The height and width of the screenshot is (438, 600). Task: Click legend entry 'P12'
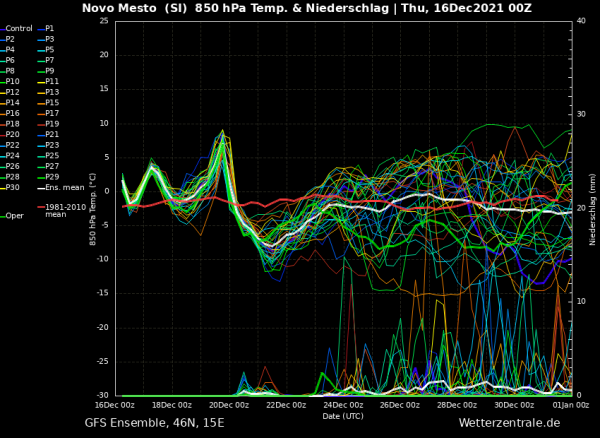pos(10,92)
